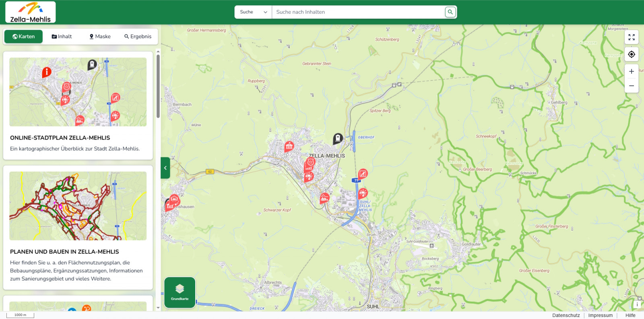Switch to the Maske tab
Screen dimensions: 644x319
(100, 37)
